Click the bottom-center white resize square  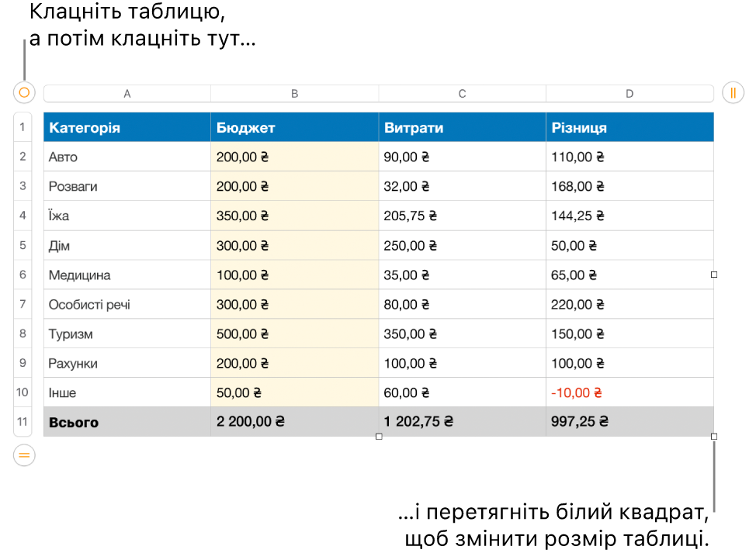[x=379, y=437]
